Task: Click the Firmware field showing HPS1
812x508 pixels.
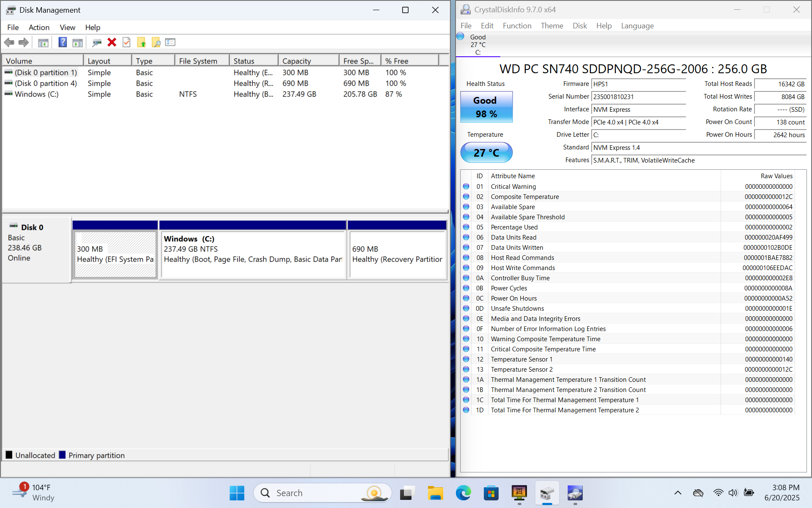Action: (638, 84)
